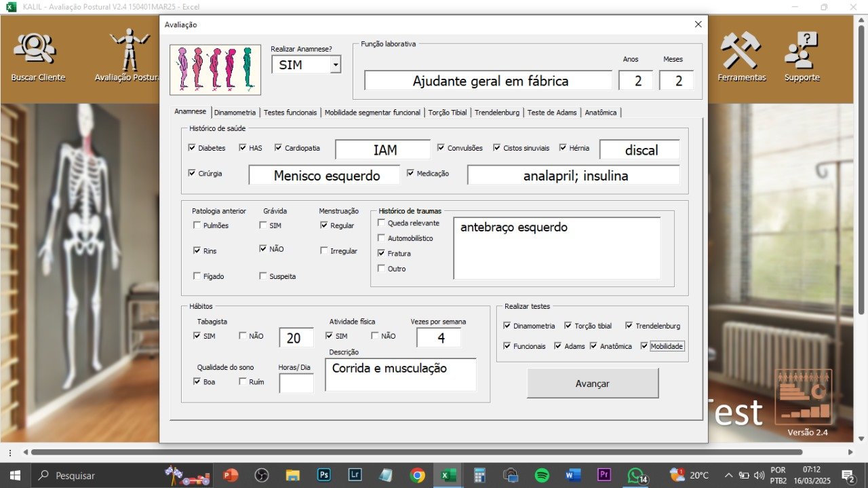Select the Trendelenburg tab
Viewport: 868px width, 488px height.
[x=497, y=113]
